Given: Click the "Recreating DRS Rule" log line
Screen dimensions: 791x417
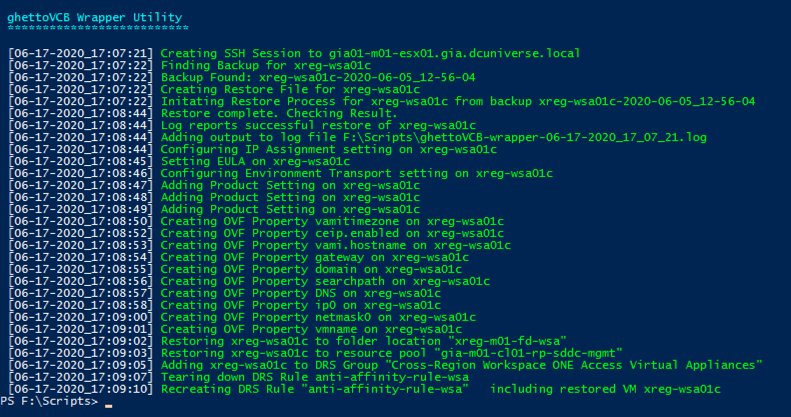Looking at the screenshot, I should pyautogui.click(x=440, y=388).
